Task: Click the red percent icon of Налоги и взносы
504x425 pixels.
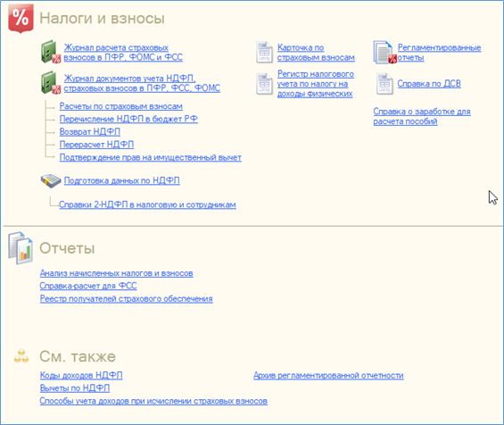Action: [21, 19]
